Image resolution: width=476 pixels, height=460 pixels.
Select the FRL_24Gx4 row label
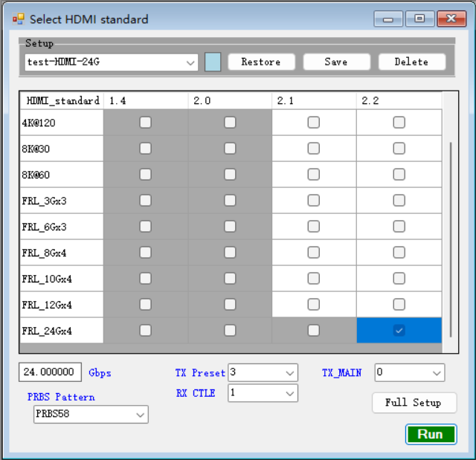(62, 331)
